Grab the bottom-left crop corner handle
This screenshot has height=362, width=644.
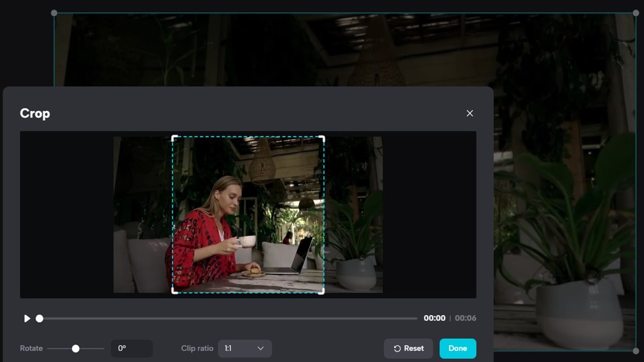coord(174,292)
